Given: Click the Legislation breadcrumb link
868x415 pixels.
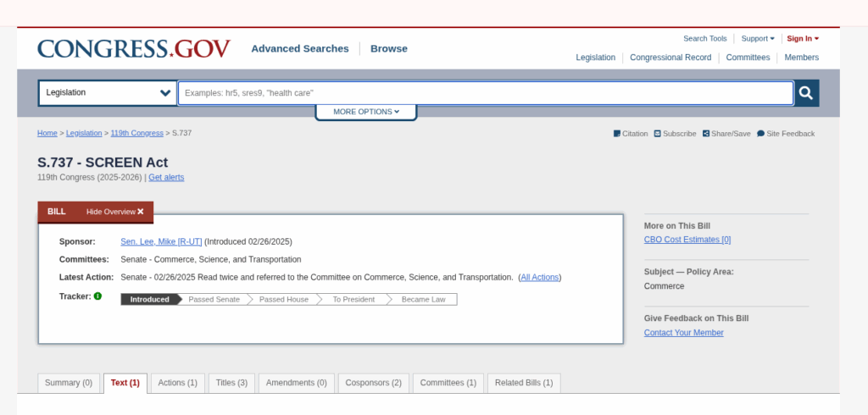Looking at the screenshot, I should [x=84, y=133].
